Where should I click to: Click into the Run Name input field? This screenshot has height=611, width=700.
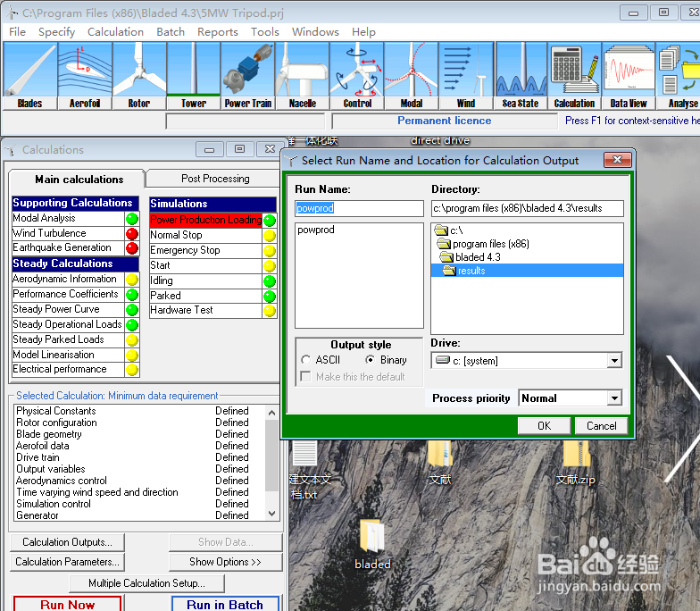point(359,208)
